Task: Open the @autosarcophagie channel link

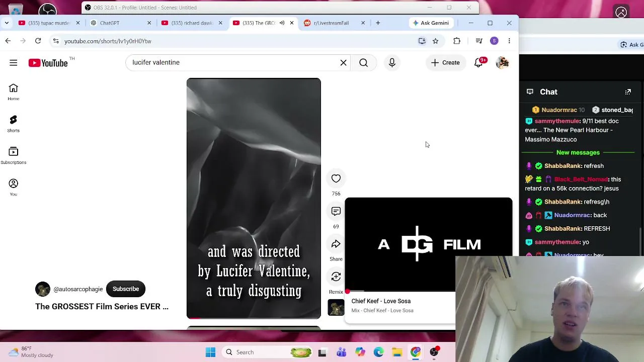Action: pos(78,289)
